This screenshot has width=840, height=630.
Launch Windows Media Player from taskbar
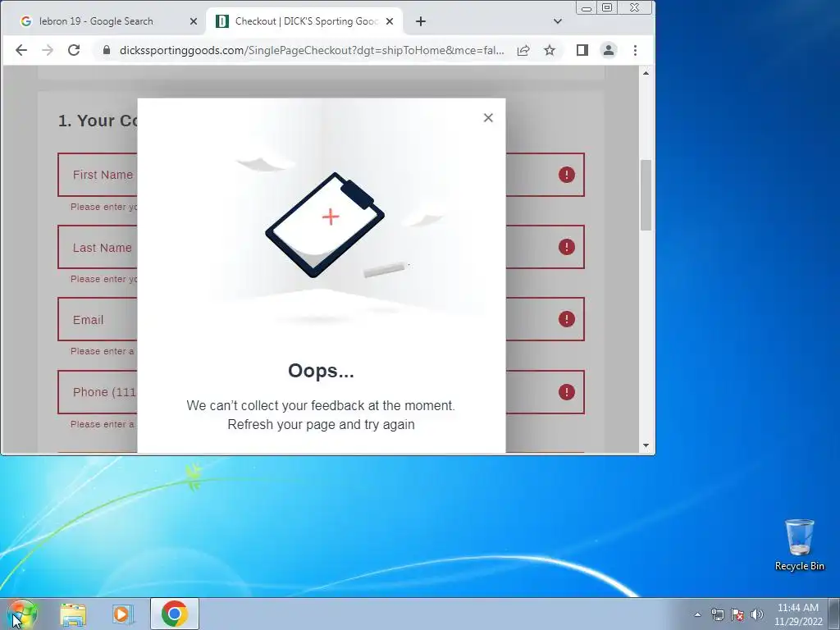coord(123,614)
